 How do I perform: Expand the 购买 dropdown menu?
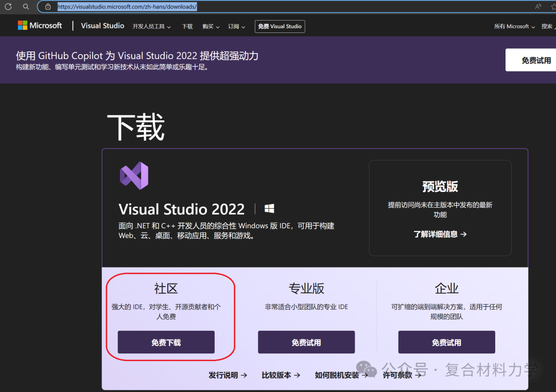210,26
